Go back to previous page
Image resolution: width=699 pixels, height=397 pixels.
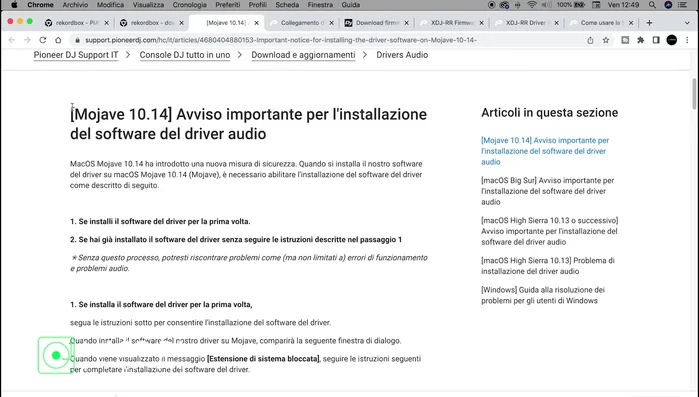tap(12, 40)
